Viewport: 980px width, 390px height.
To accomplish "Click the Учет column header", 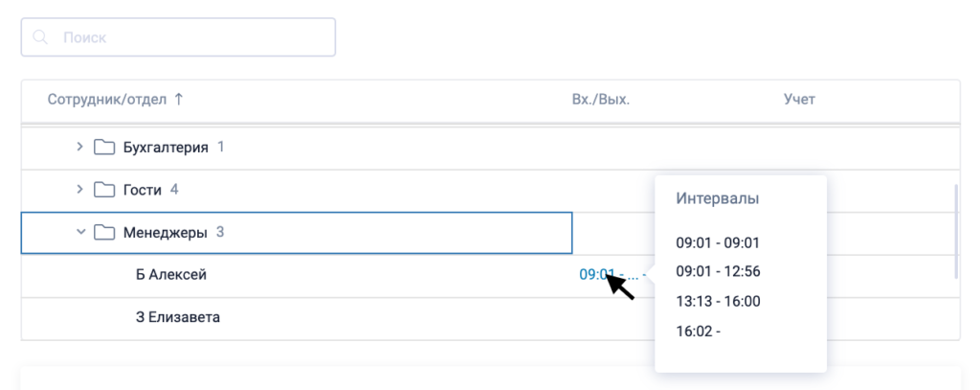I will (798, 99).
